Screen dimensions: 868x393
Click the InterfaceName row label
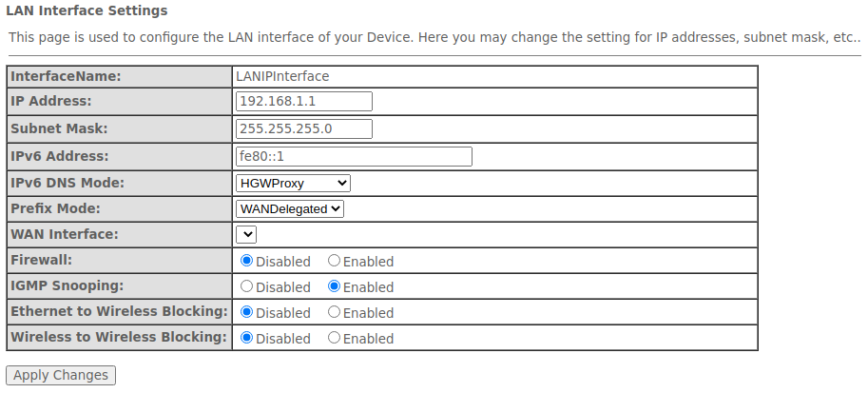point(67,76)
